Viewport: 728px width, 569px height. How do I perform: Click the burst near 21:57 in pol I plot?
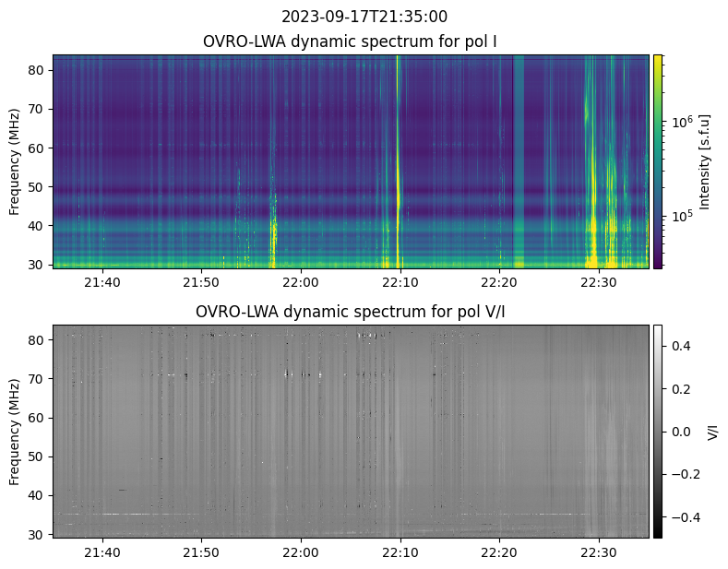coord(274,226)
